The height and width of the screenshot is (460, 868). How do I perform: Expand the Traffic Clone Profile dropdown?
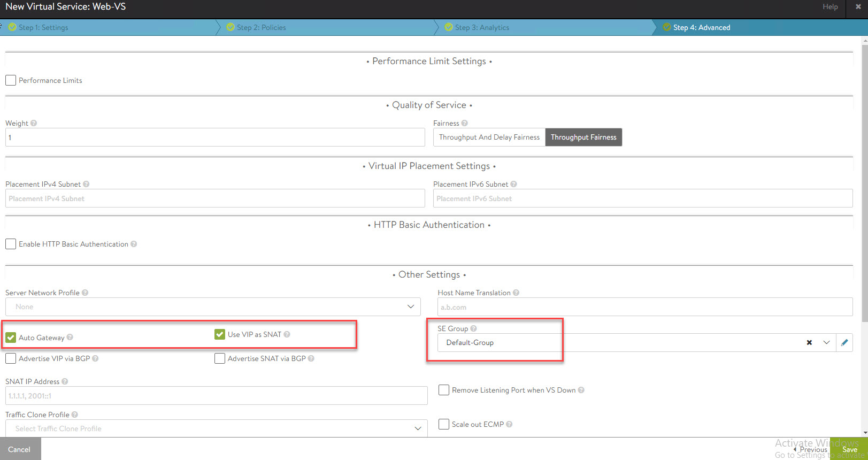pyautogui.click(x=418, y=428)
